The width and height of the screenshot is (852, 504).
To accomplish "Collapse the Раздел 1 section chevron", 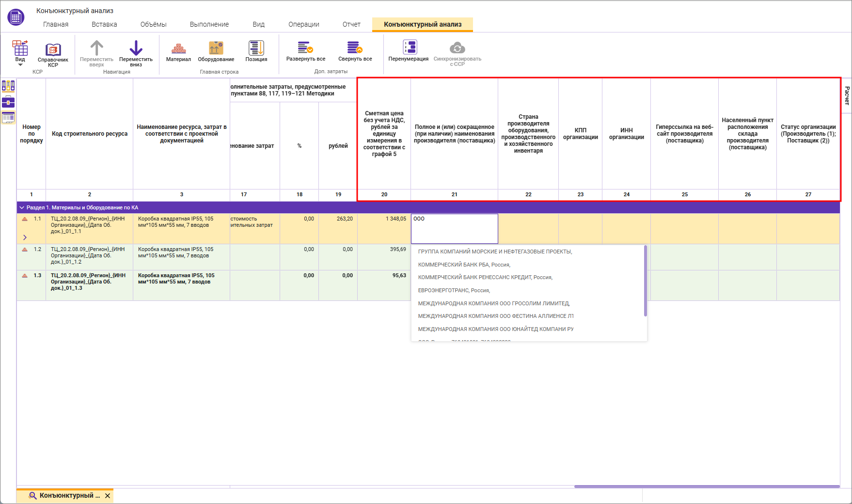I will 22,207.
